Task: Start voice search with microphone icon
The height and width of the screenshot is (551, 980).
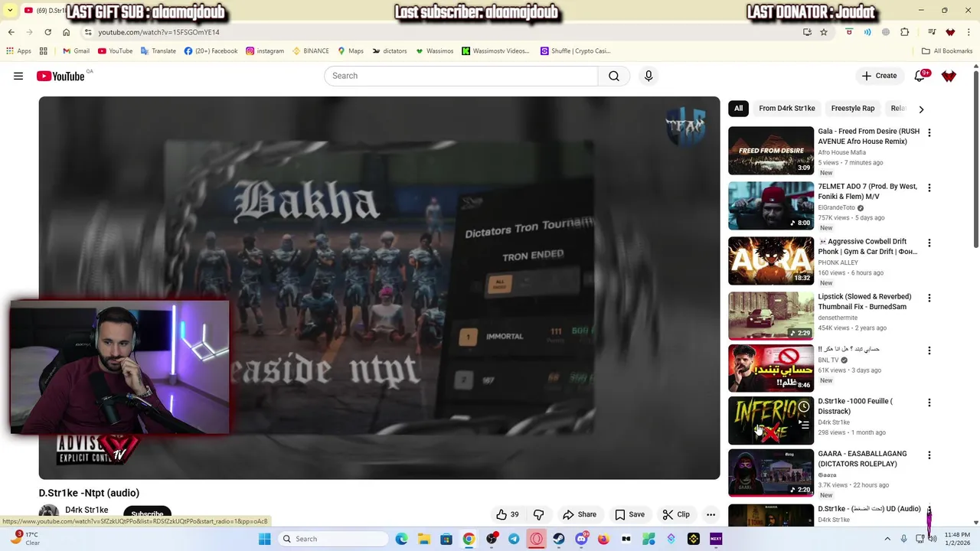Action: [648, 76]
